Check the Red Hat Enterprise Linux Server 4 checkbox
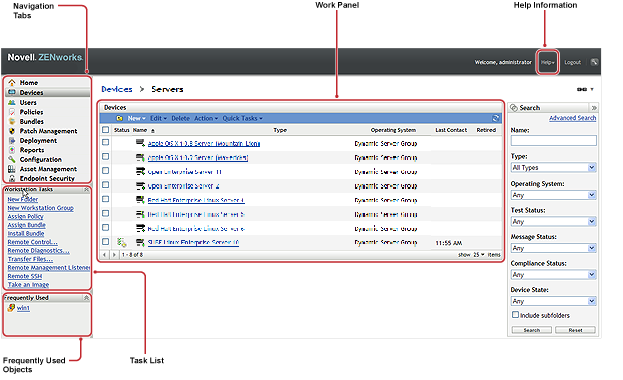 coord(105,199)
